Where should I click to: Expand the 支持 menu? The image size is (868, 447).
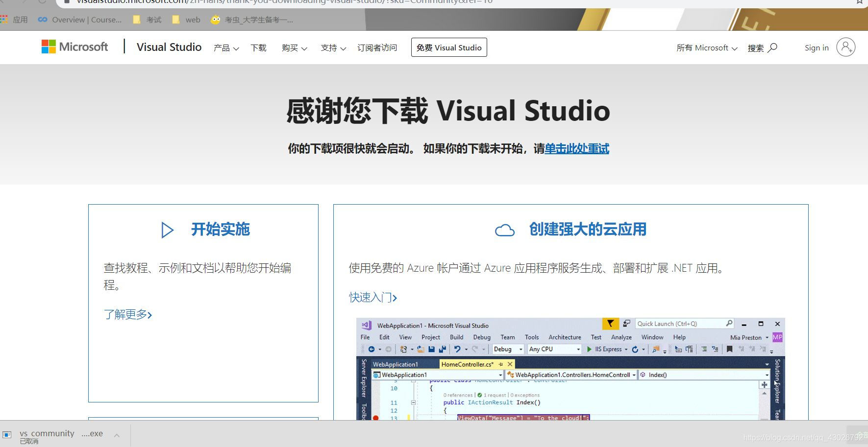pos(333,47)
